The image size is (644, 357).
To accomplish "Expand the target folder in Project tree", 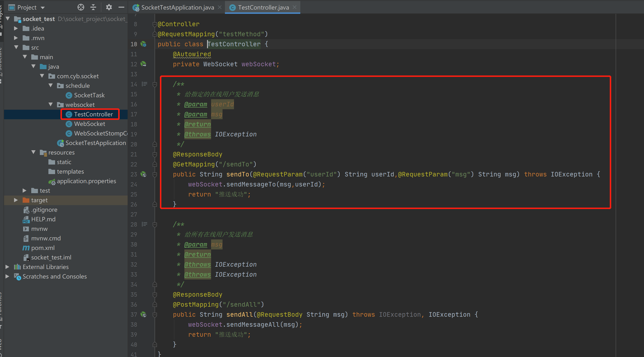I will [x=16, y=200].
